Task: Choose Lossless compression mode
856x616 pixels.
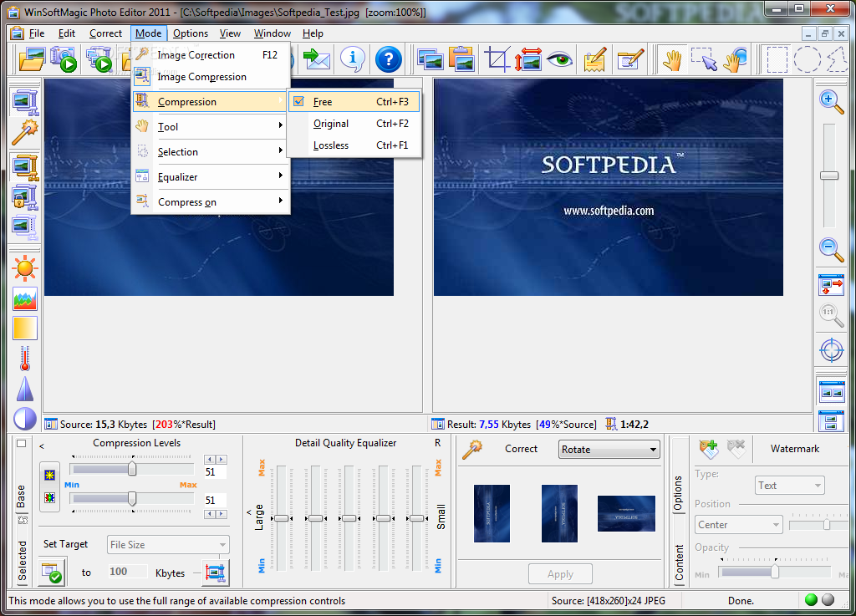Action: point(354,145)
